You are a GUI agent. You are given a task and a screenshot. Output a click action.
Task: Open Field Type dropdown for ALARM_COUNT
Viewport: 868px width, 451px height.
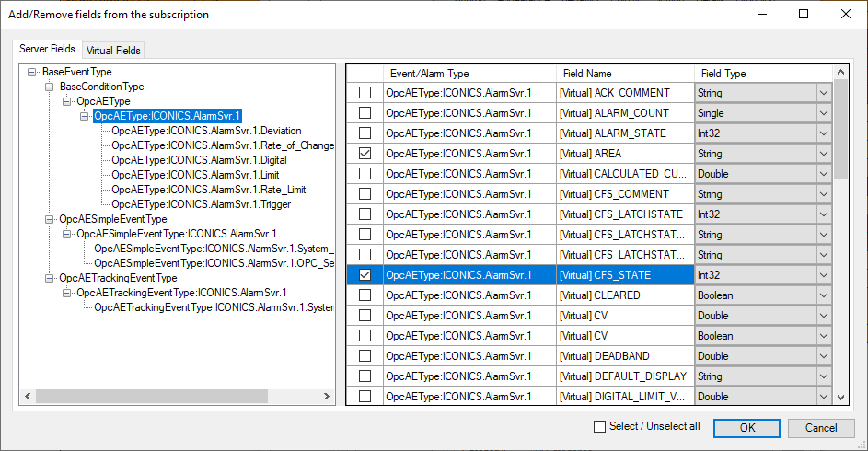pyautogui.click(x=823, y=113)
